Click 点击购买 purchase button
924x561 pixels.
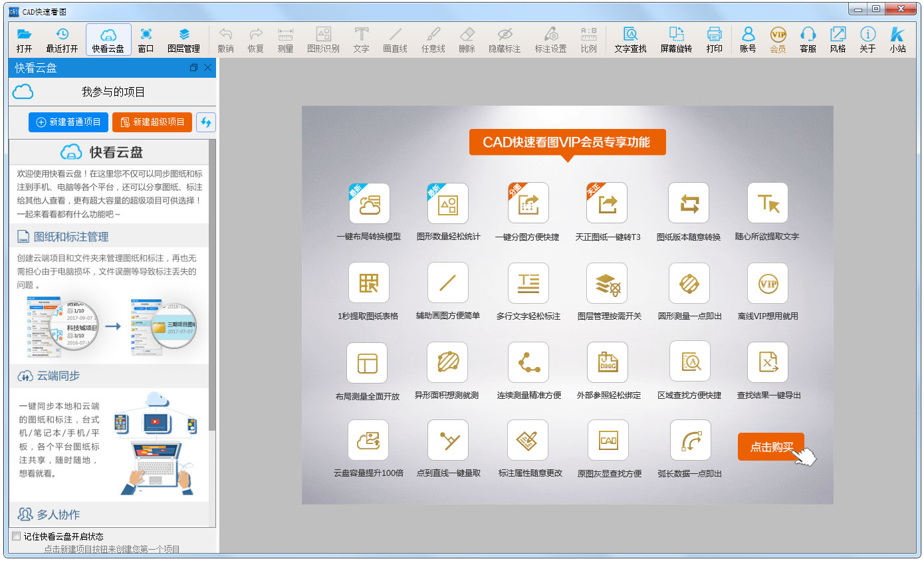pyautogui.click(x=771, y=447)
